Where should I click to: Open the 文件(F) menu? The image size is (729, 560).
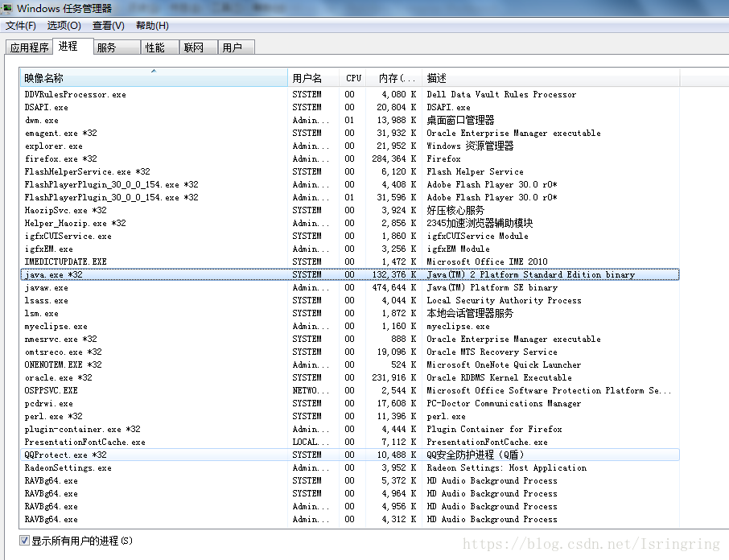[20, 26]
